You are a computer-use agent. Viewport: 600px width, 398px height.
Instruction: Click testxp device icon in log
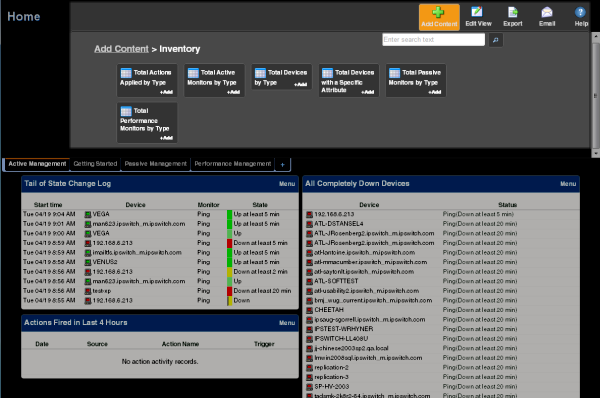pyautogui.click(x=88, y=291)
